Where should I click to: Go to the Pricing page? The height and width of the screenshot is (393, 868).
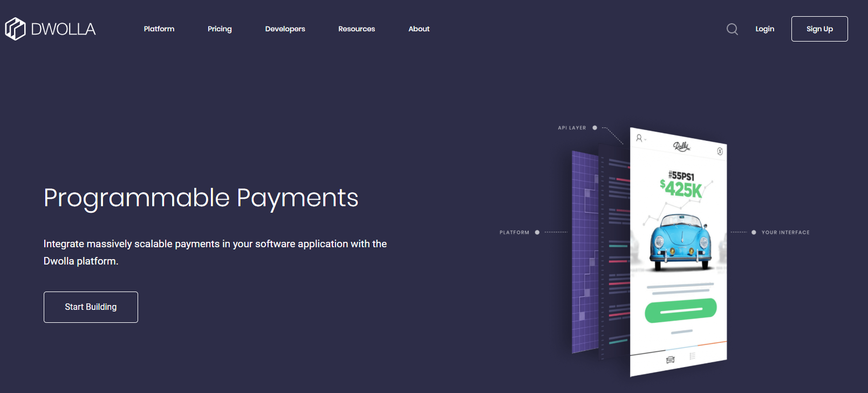click(x=220, y=29)
